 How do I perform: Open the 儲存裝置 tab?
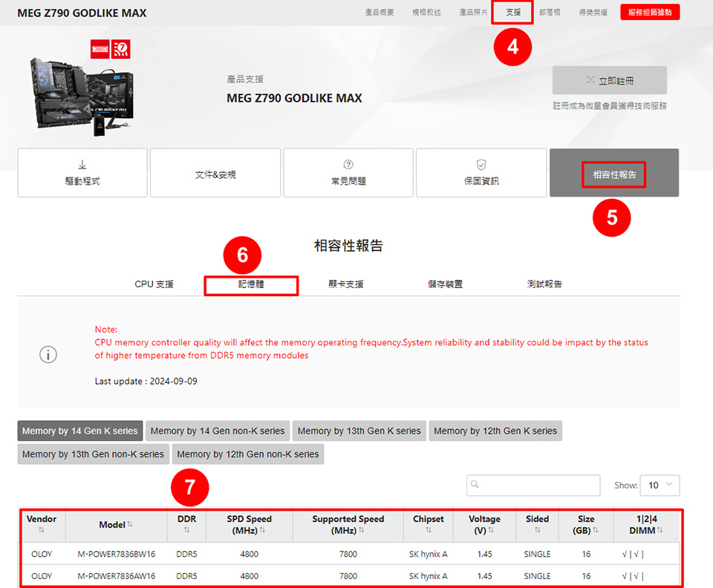point(445,284)
